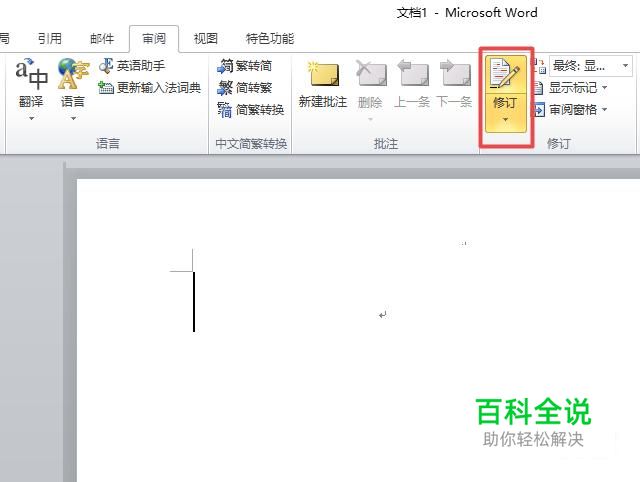
Task: Click the 显示标记 show markup icon
Action: (538, 88)
